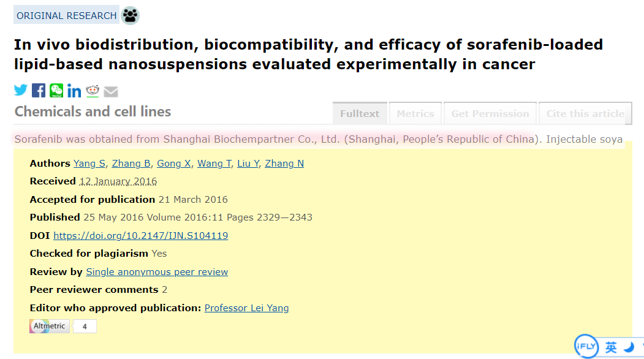Open the Metrics tab
644x359 pixels.
click(x=415, y=113)
